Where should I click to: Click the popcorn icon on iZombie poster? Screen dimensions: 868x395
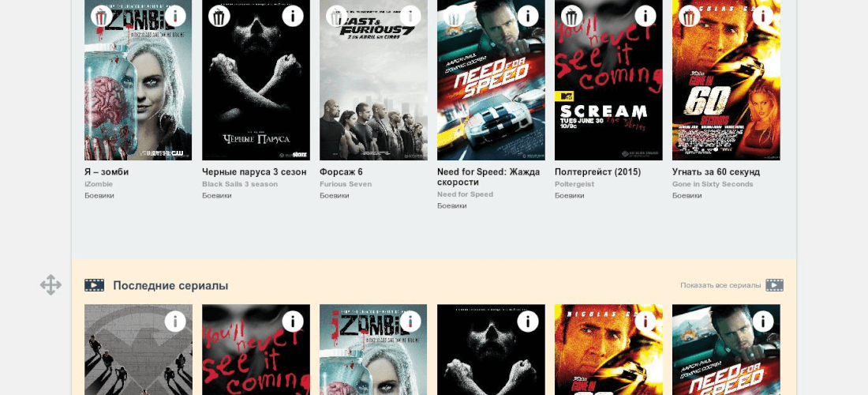point(101,16)
